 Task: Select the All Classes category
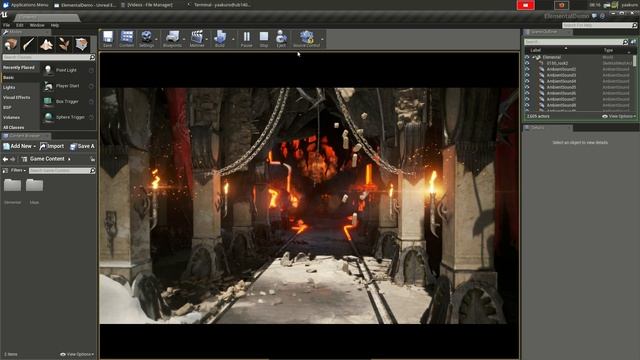(14, 127)
